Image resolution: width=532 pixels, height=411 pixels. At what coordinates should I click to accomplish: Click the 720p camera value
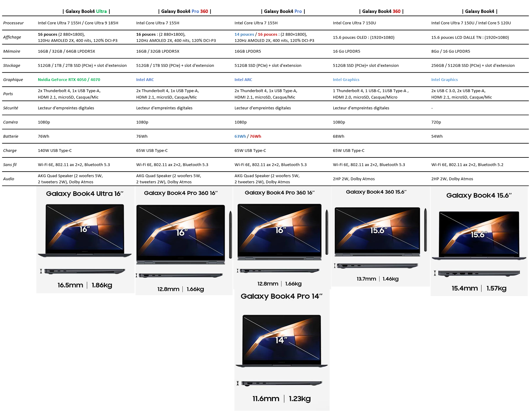436,122
